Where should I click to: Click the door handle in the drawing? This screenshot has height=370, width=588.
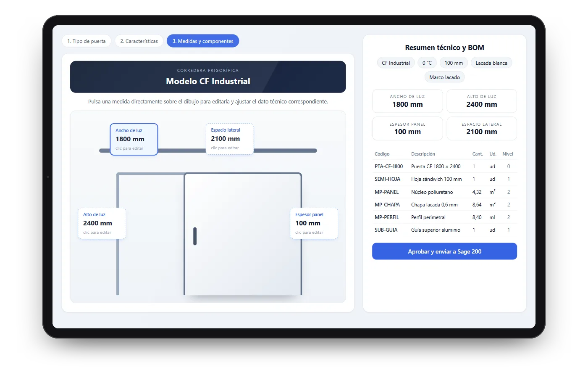point(195,236)
